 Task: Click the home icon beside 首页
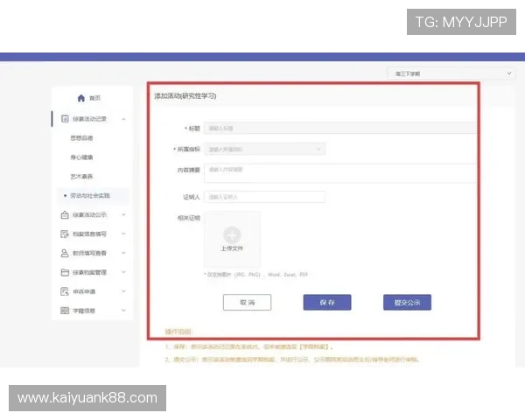(x=81, y=98)
